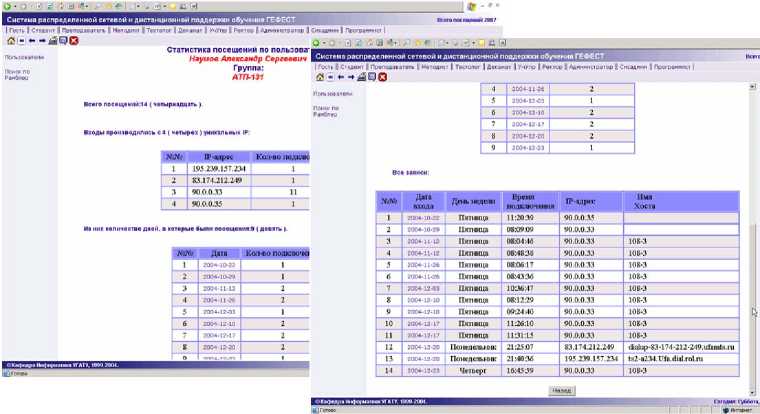Select Студент in the left background window menu
The width and height of the screenshot is (760, 414).
[x=43, y=30]
